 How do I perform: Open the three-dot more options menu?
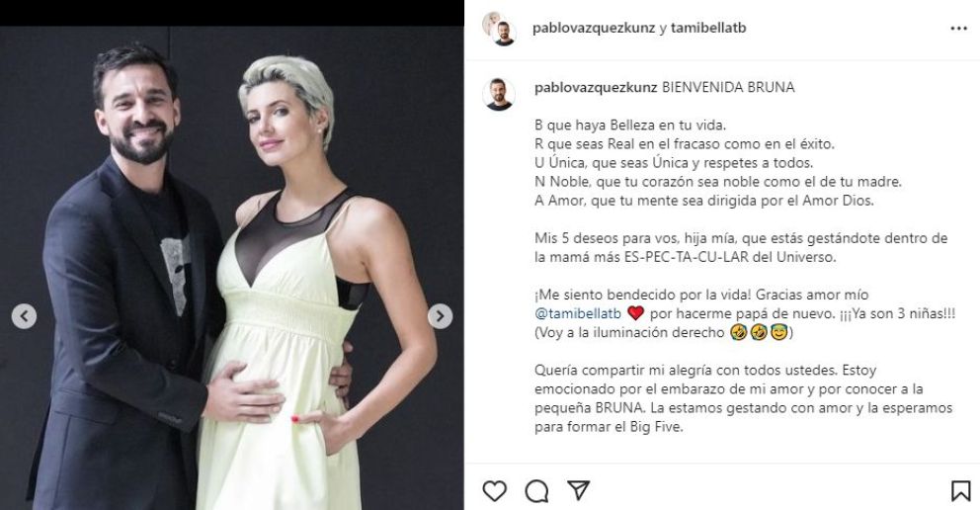click(x=958, y=29)
